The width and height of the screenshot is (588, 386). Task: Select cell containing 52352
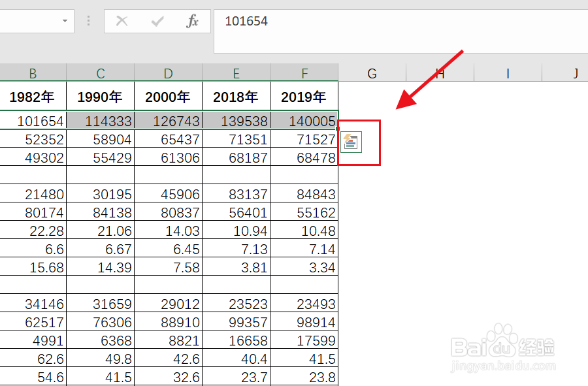(33, 138)
